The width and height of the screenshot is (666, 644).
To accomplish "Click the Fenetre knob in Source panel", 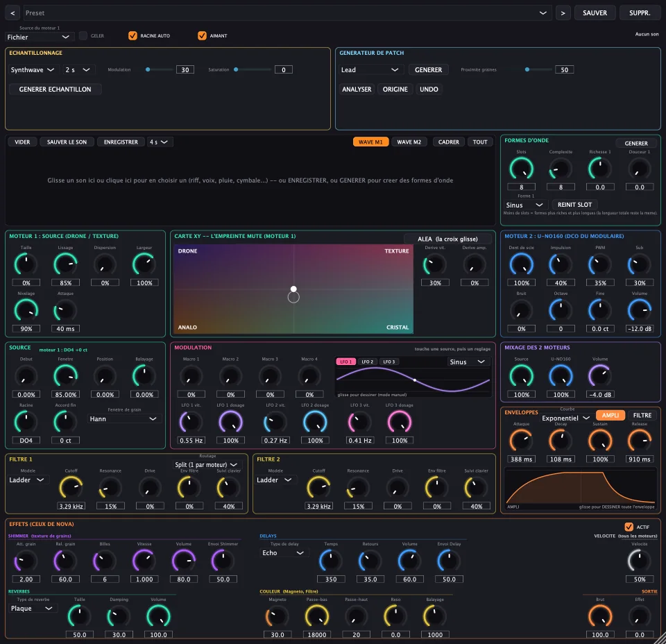I will [65, 376].
